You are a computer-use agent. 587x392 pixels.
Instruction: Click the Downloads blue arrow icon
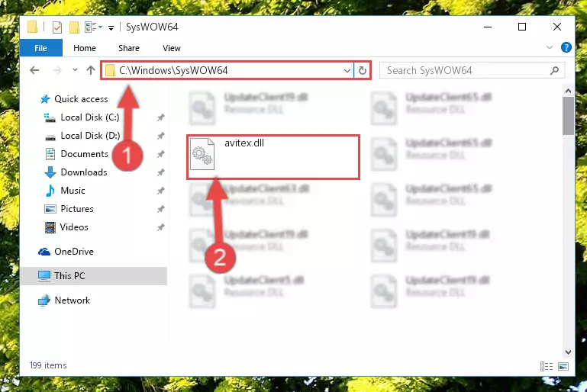tap(50, 172)
